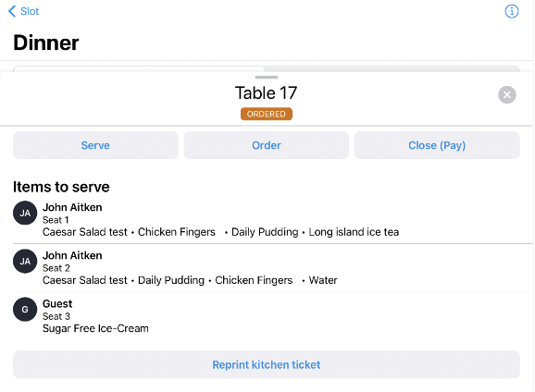
Task: Open John Aitken Seat 1 row
Action: (273, 219)
